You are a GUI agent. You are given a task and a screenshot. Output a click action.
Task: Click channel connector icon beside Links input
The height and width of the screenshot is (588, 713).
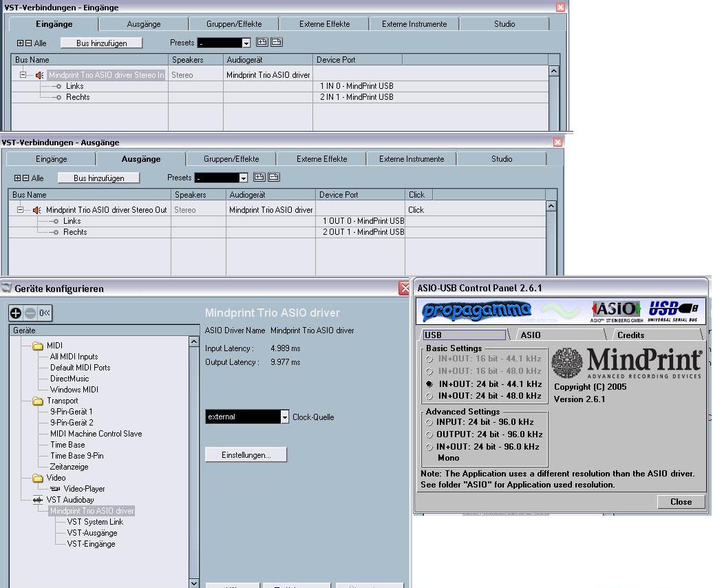57,86
